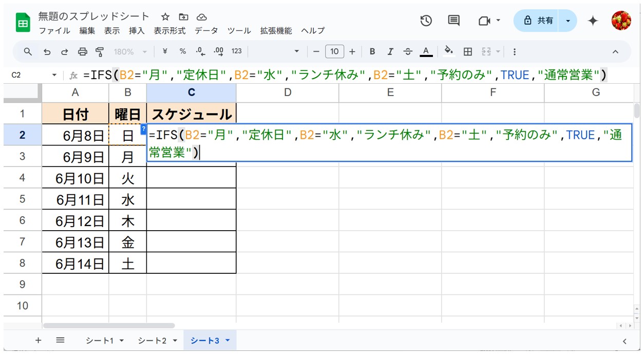The image size is (644, 354).
Task: Open the ツール menu
Action: click(x=239, y=31)
